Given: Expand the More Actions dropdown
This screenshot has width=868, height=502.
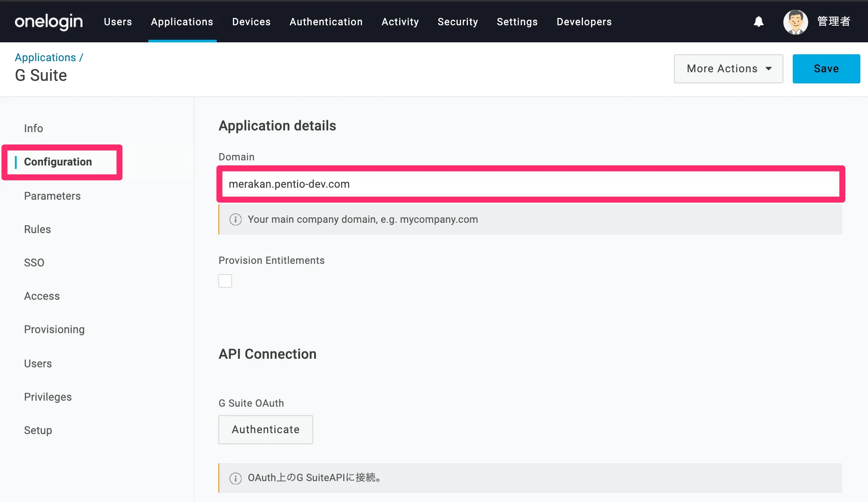Looking at the screenshot, I should point(728,69).
